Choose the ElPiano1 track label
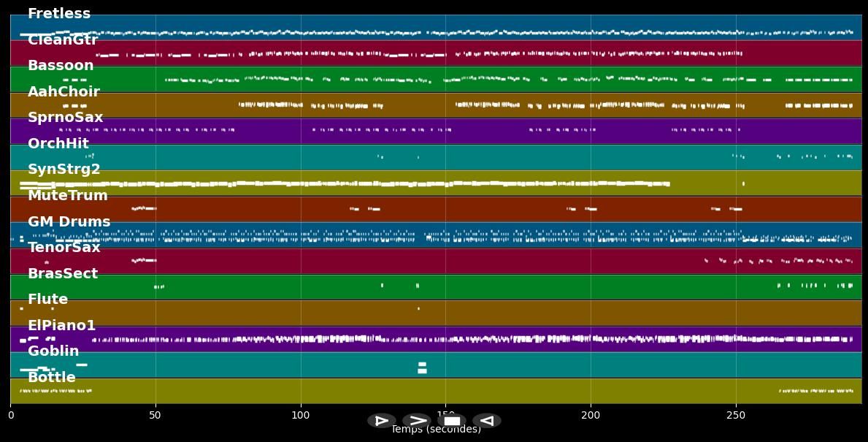This screenshot has height=442, width=868. (x=62, y=326)
